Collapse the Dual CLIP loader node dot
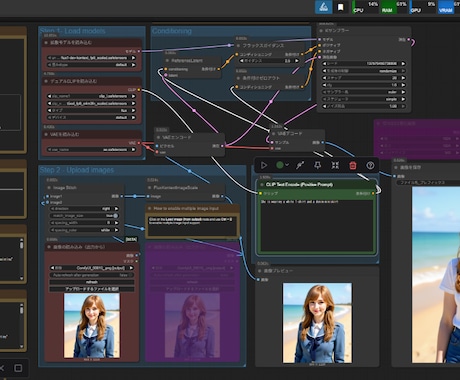Viewport: 460px width, 380px height. coord(46,81)
